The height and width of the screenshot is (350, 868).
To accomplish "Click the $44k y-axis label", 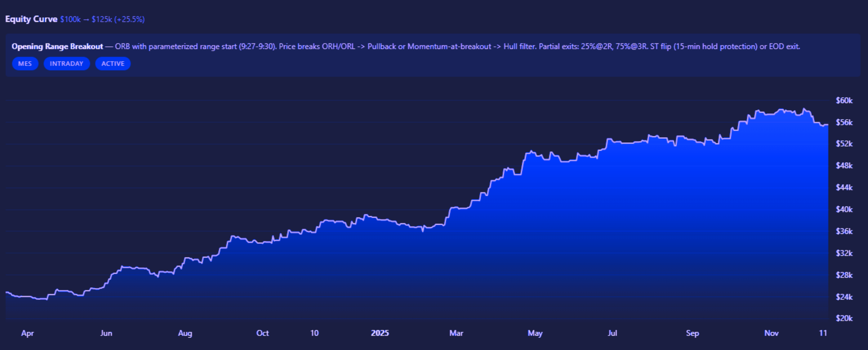I will click(844, 187).
